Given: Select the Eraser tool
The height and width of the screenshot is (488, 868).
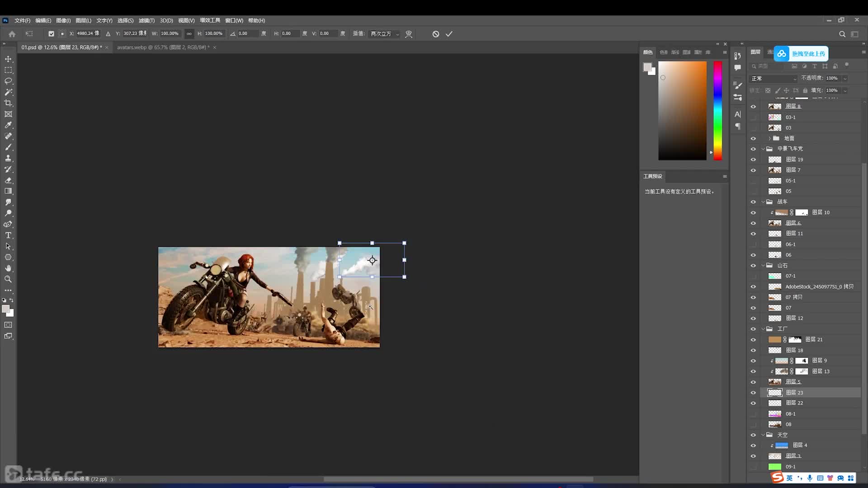Looking at the screenshot, I should 8,180.
